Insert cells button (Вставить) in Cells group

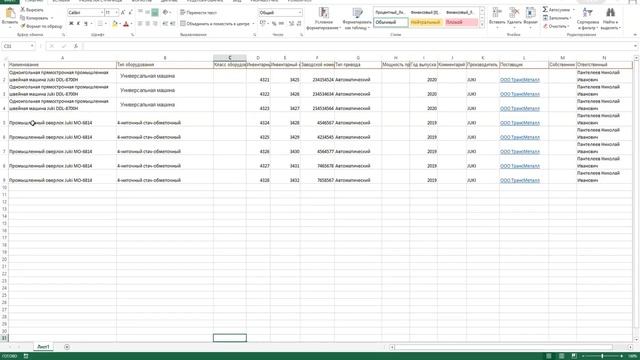(497, 17)
